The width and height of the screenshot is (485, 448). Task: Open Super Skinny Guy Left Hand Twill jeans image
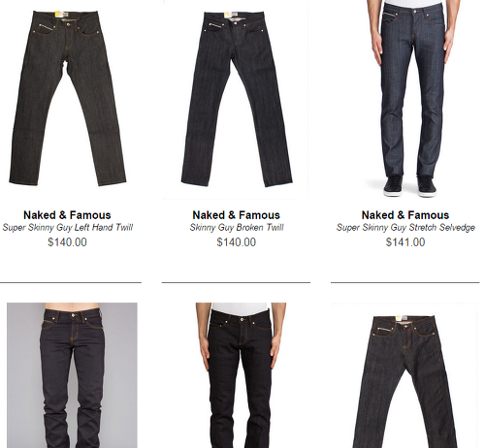67,98
